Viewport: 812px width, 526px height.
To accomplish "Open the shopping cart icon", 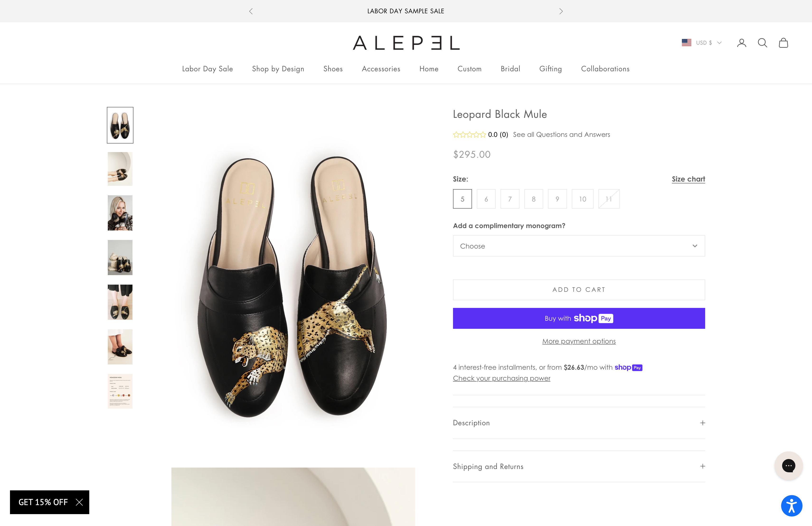I will point(783,43).
